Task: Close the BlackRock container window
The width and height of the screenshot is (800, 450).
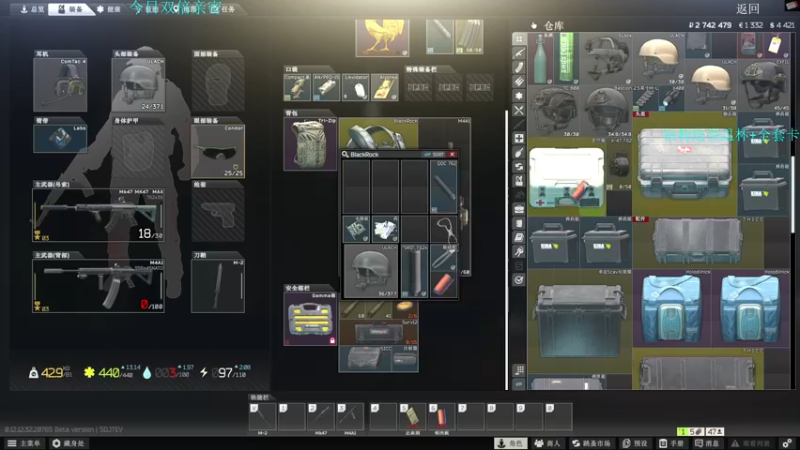Action: pyautogui.click(x=452, y=154)
